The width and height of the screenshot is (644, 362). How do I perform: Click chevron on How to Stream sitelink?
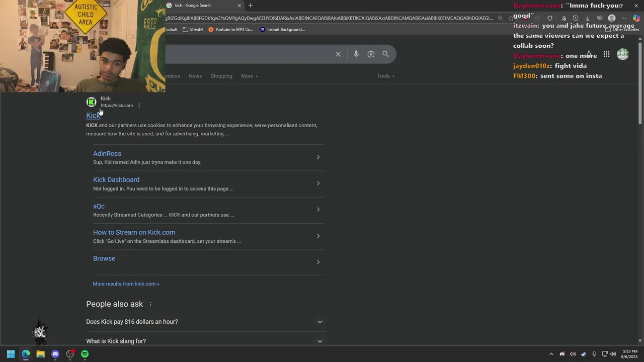[318, 236]
